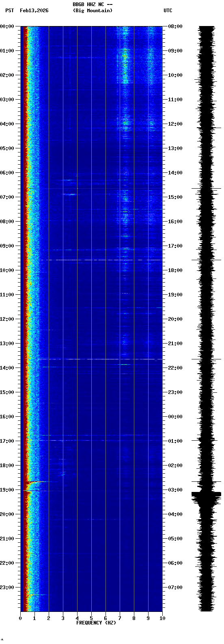224x644 pixels.
Task: Click the 03:00 UTC time label
Action: coord(175,490)
